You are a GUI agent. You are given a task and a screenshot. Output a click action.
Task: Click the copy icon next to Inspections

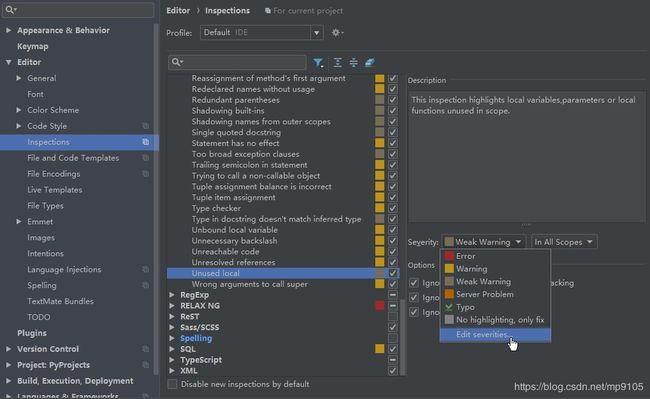[146, 142]
